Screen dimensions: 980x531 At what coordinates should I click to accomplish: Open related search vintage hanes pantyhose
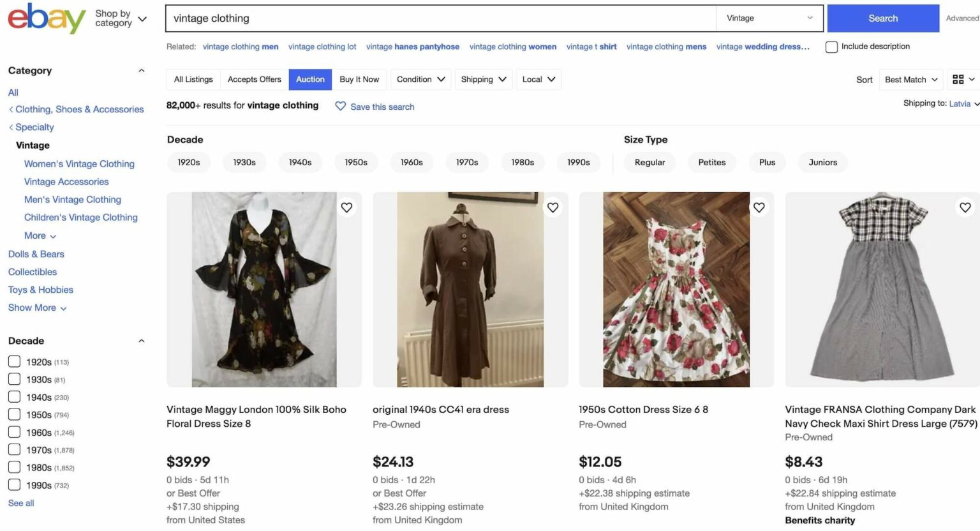413,47
